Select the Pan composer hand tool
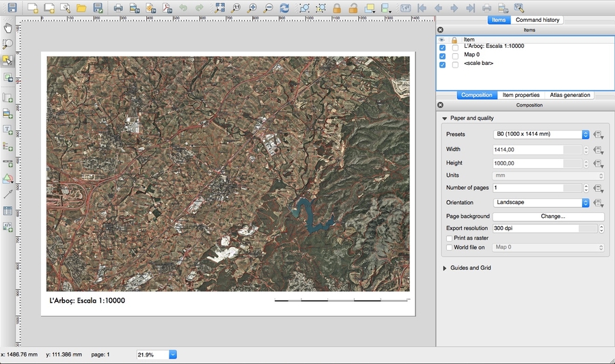 point(8,28)
